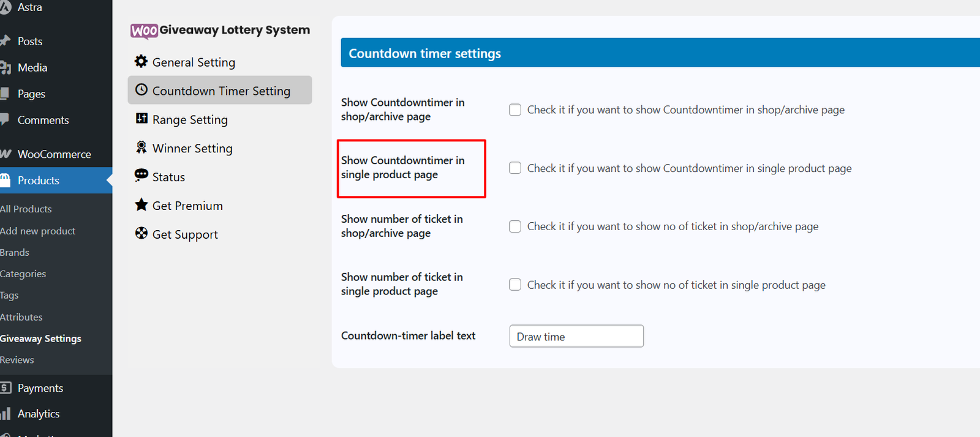Click the Countdown Timer clock icon

coord(141,90)
